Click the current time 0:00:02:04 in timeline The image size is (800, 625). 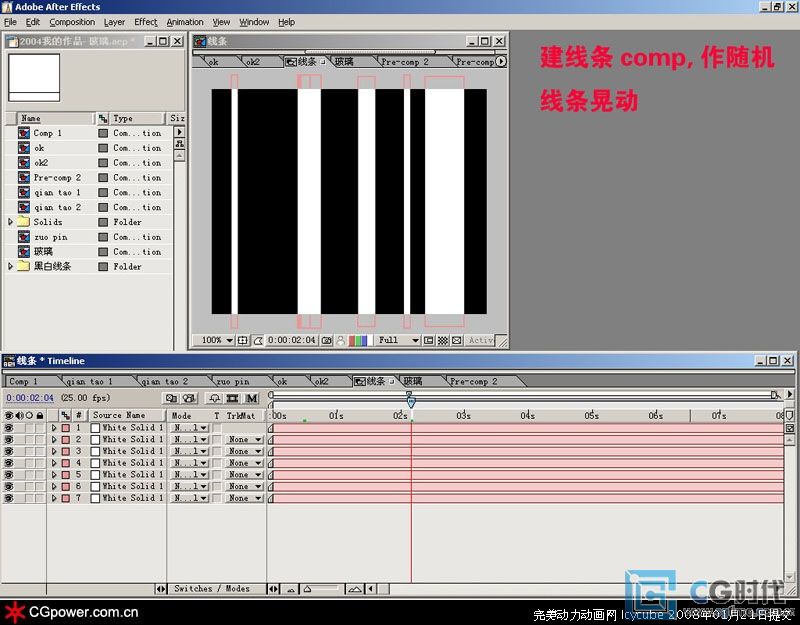30,398
